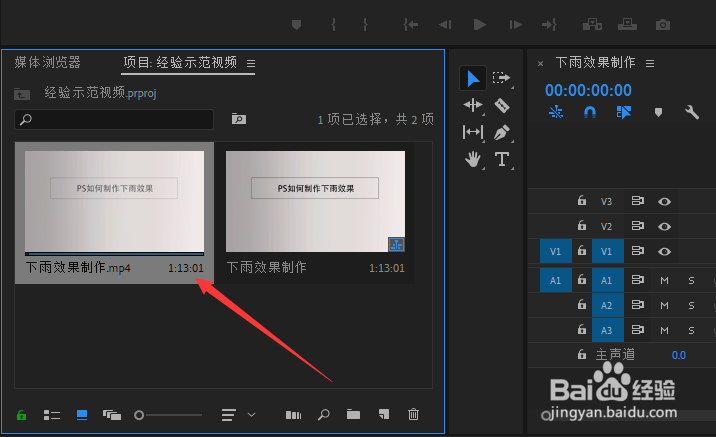The height and width of the screenshot is (437, 716).
Task: Export frame with camera icon
Action: [x=663, y=25]
